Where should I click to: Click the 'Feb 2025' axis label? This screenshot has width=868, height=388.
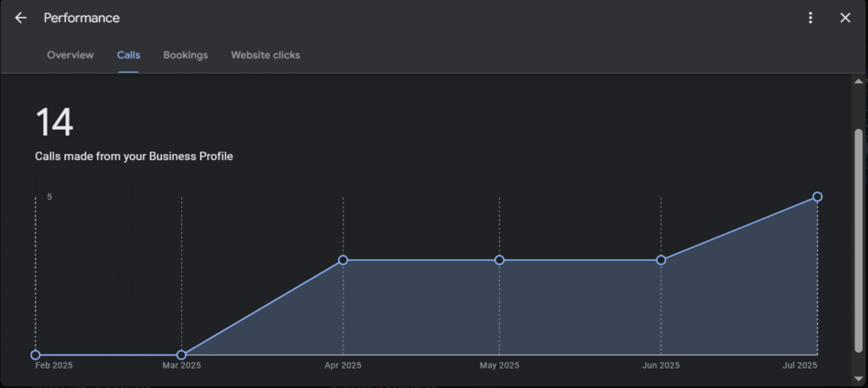click(x=53, y=366)
